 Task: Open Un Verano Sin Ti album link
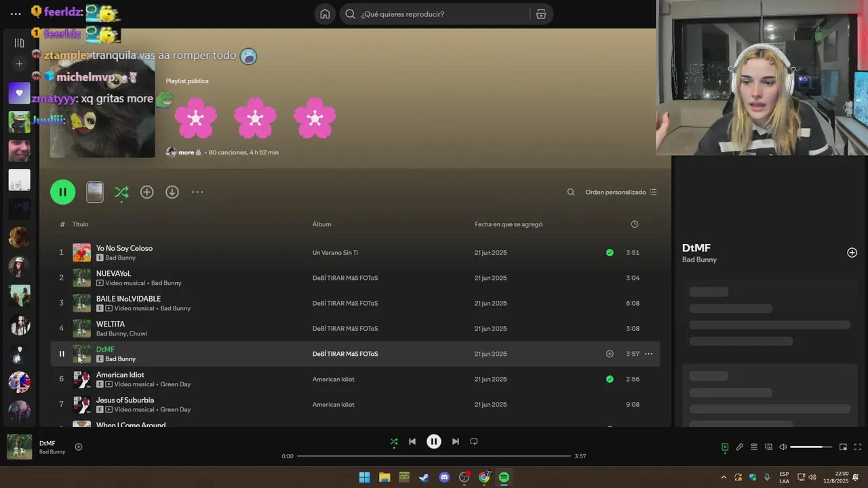point(335,253)
